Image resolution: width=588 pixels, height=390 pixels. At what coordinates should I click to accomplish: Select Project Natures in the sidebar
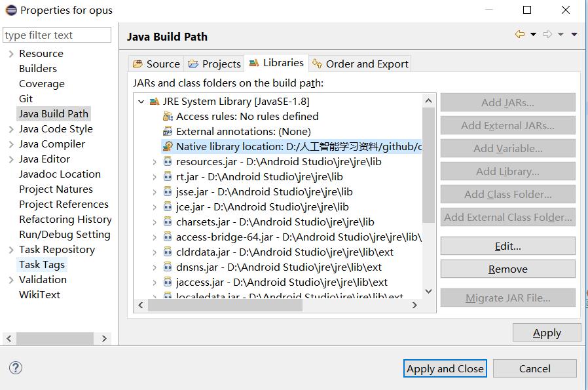[x=56, y=189]
